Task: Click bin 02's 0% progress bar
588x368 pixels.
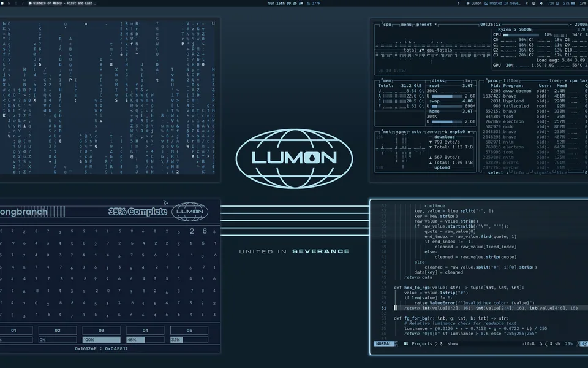Action: [58, 339]
